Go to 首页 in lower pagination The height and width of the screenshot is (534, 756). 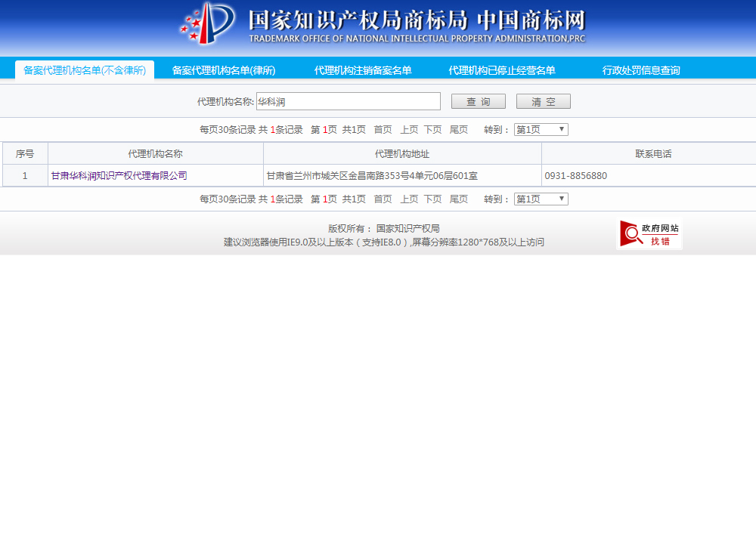383,199
